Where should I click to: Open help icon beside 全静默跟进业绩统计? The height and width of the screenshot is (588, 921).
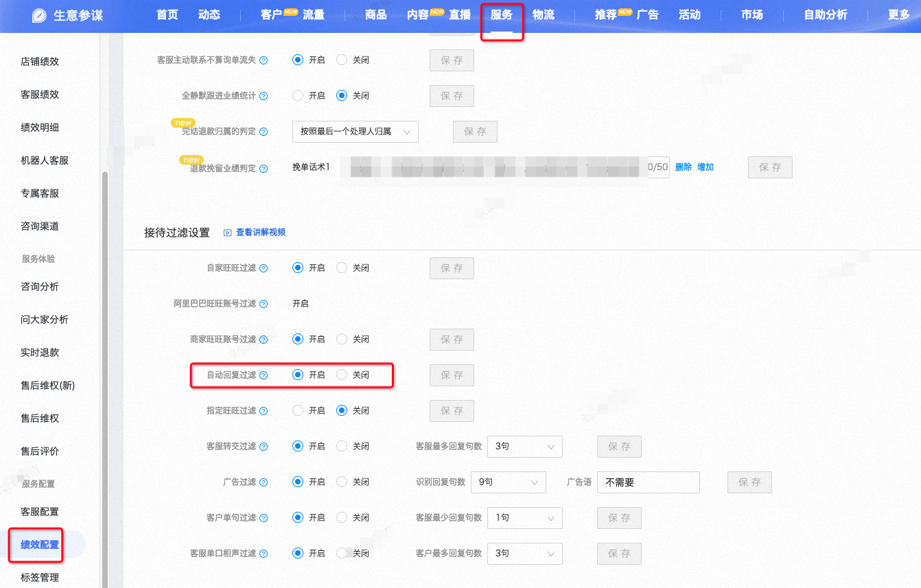(x=264, y=96)
